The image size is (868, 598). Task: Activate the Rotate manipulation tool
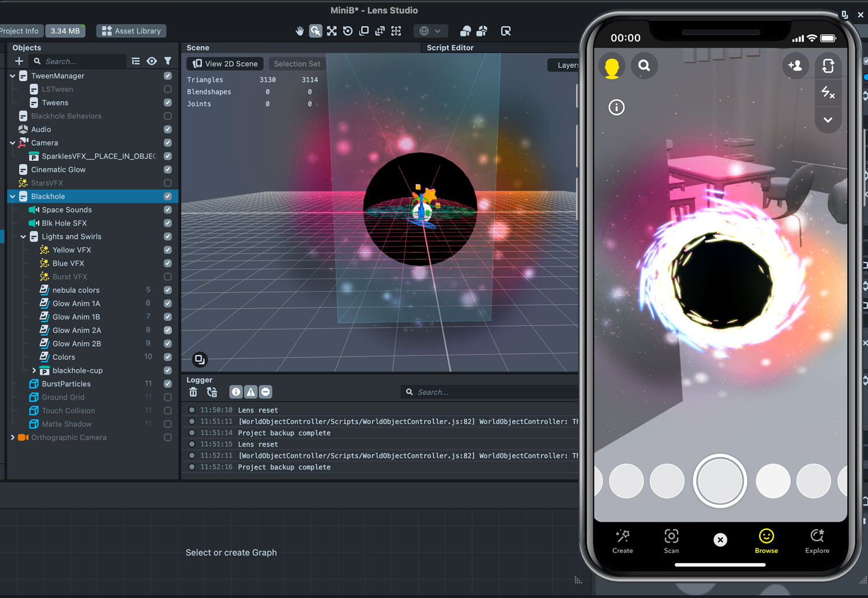point(348,31)
